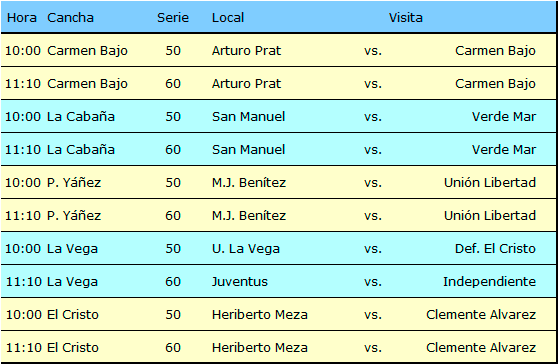Click Unión Libertad in the 11:10 row
This screenshot has width=558, height=364.
click(x=490, y=216)
